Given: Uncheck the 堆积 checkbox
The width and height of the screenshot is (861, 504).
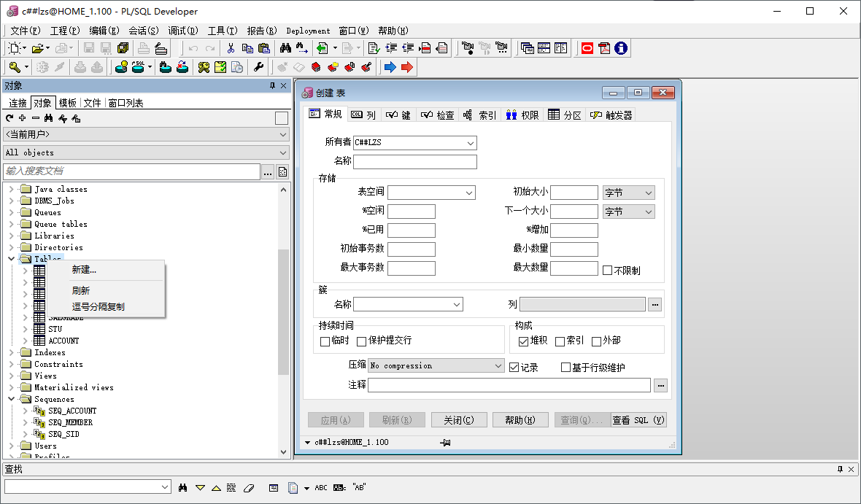Looking at the screenshot, I should pyautogui.click(x=523, y=341).
